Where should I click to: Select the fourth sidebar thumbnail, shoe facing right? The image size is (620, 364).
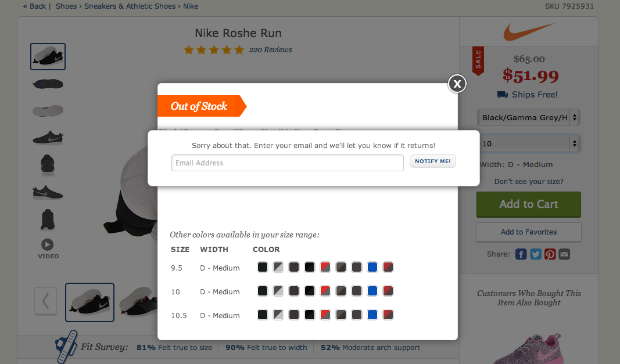[x=48, y=138]
